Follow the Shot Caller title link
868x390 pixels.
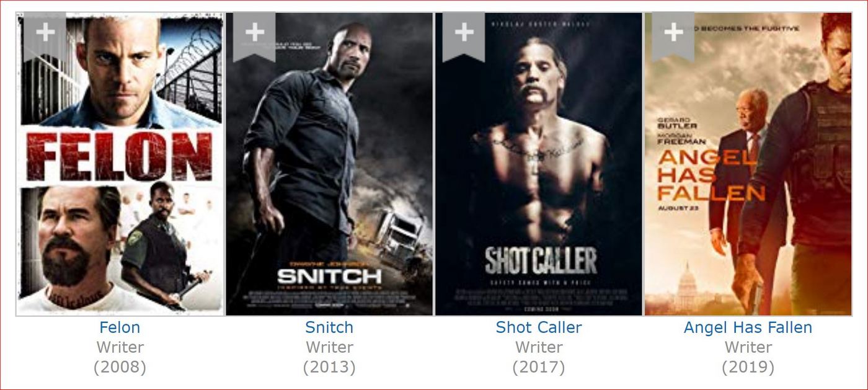539,327
